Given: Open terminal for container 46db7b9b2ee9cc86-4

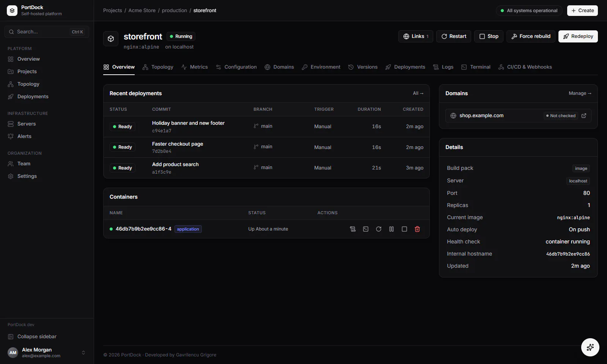Looking at the screenshot, I should (366, 229).
